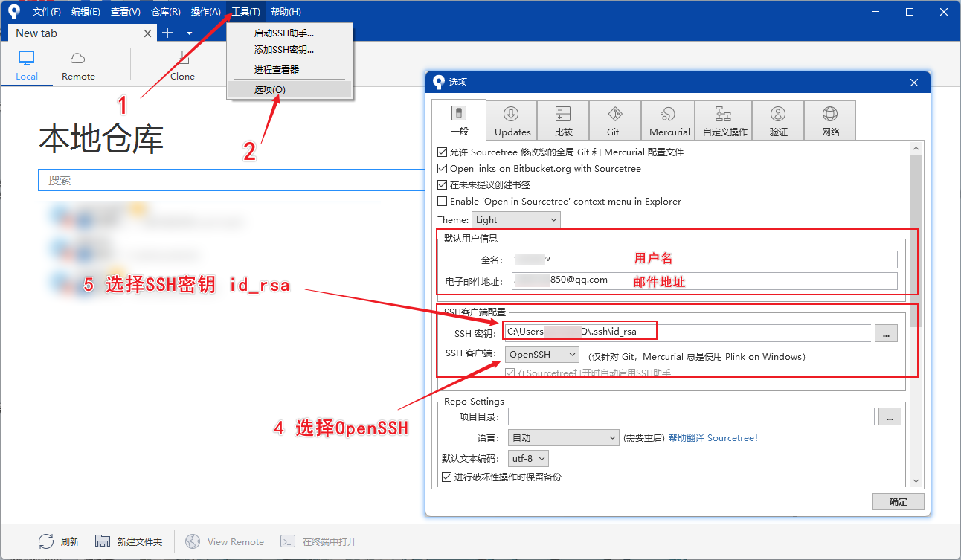Click the 电子邮件地址 input field
Viewport: 961px width, 560px height.
tap(703, 280)
